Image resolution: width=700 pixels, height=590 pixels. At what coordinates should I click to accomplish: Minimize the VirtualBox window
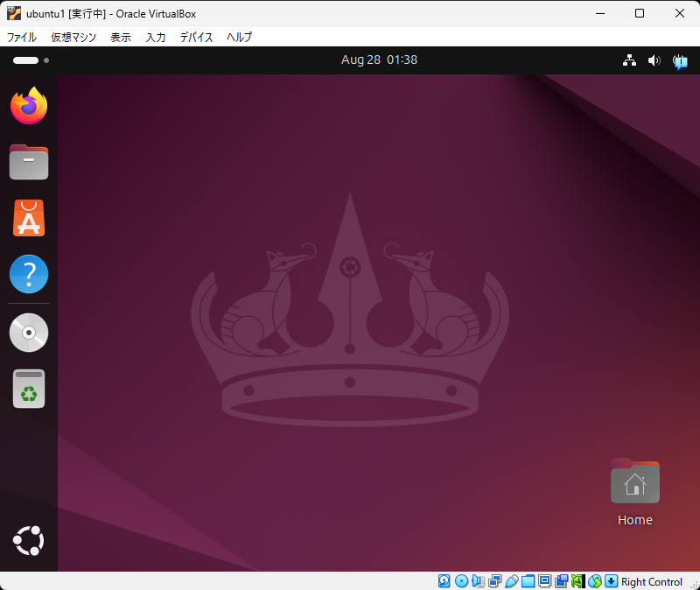point(600,13)
